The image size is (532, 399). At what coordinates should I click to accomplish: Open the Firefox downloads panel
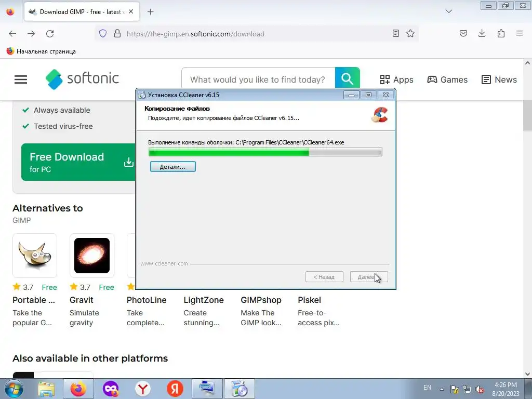482,33
